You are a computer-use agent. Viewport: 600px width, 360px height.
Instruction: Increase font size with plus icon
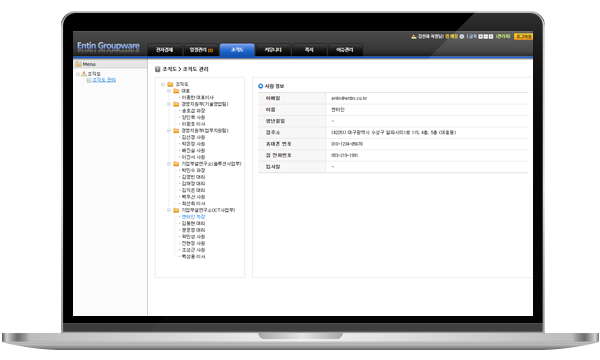[481, 36]
